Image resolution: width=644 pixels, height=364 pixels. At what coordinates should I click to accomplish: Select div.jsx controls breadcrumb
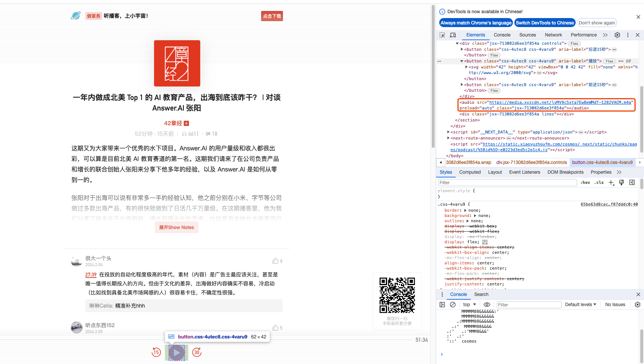(531, 162)
